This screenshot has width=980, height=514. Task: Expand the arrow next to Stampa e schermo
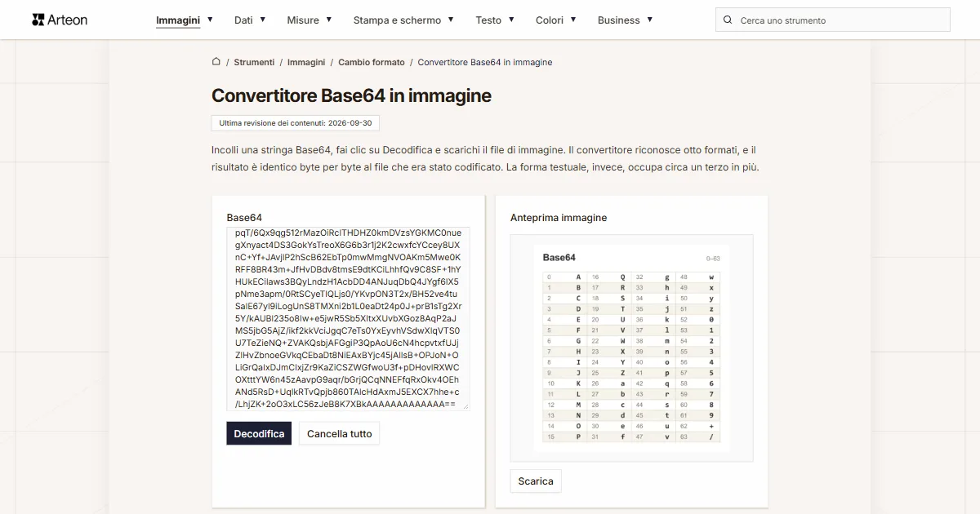tap(451, 20)
